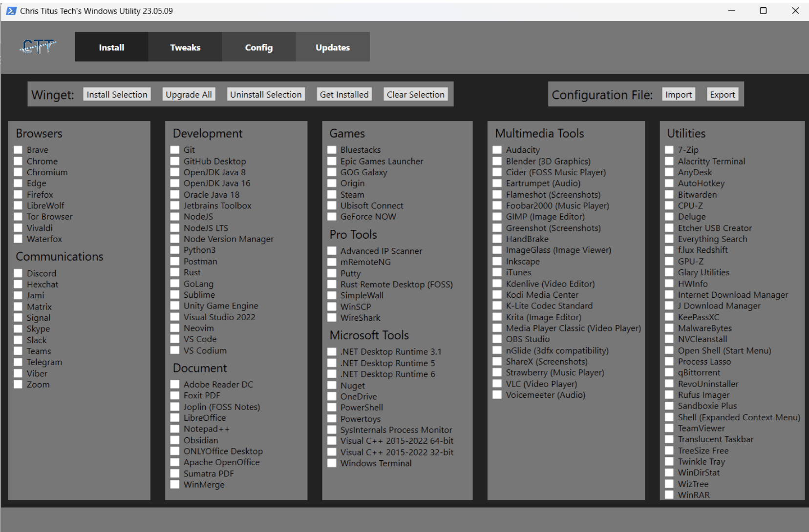Check the Git checkbox
809x532 pixels.
tap(175, 150)
